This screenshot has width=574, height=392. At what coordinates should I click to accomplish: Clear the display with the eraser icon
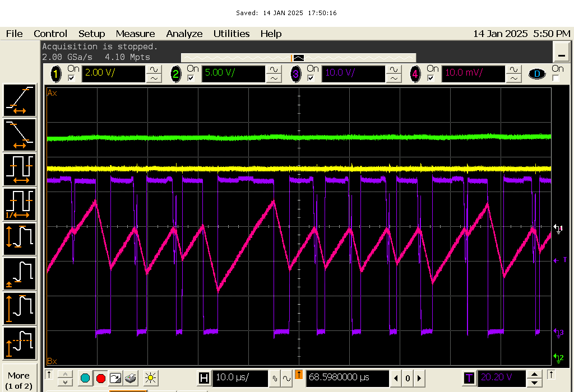click(x=131, y=378)
